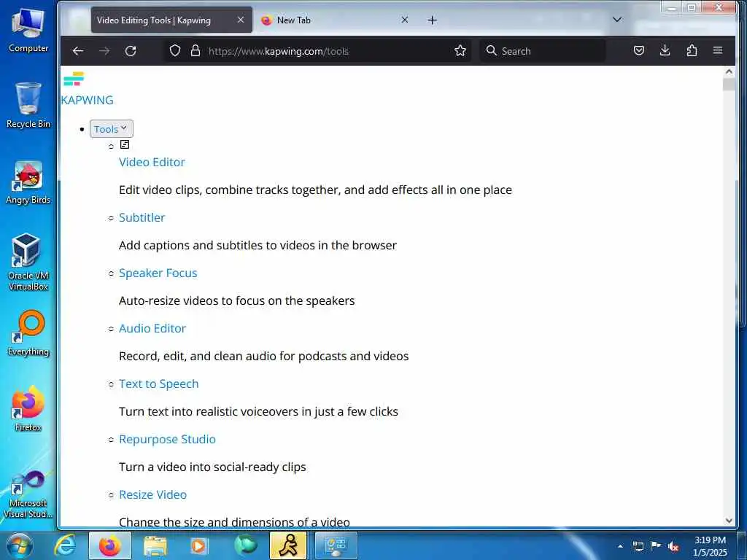This screenshot has height=560, width=747.
Task: Click the yellow running man taskbar icon
Action: coord(288,545)
